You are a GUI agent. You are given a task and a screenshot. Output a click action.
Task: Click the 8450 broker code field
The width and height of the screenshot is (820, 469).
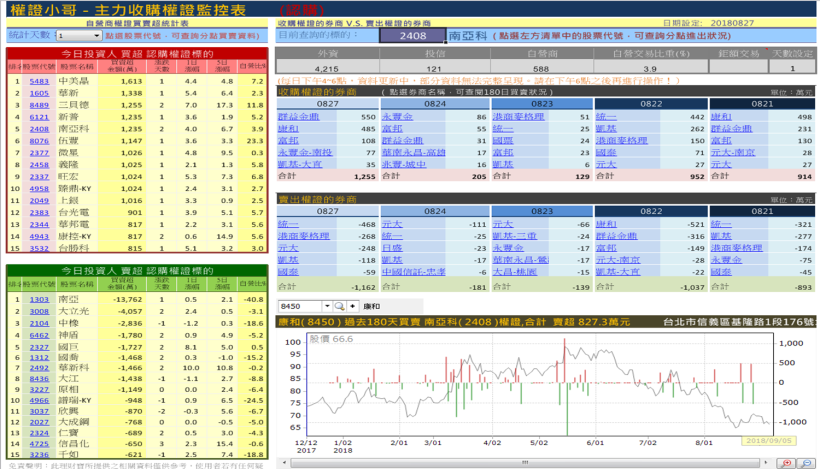pyautogui.click(x=300, y=306)
